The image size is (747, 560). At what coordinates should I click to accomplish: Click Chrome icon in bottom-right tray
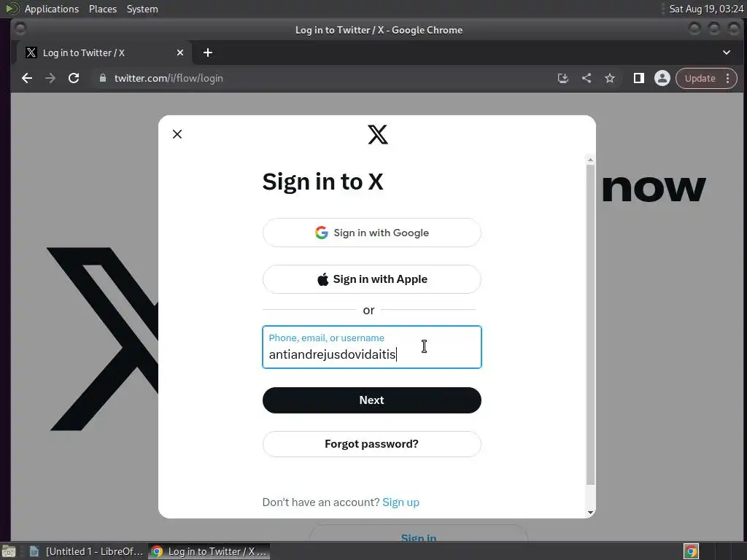tap(691, 551)
